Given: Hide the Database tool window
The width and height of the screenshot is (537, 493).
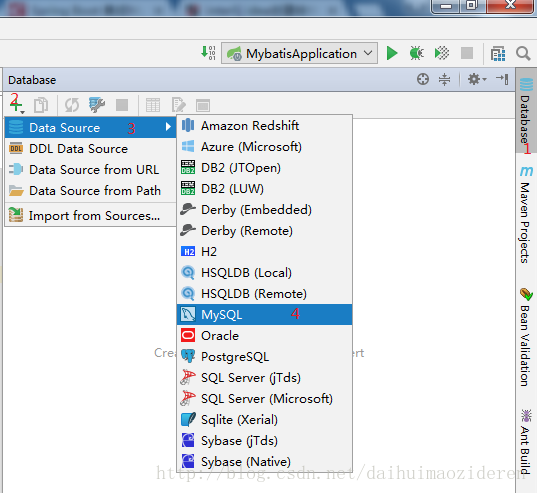Looking at the screenshot, I should point(502,79).
